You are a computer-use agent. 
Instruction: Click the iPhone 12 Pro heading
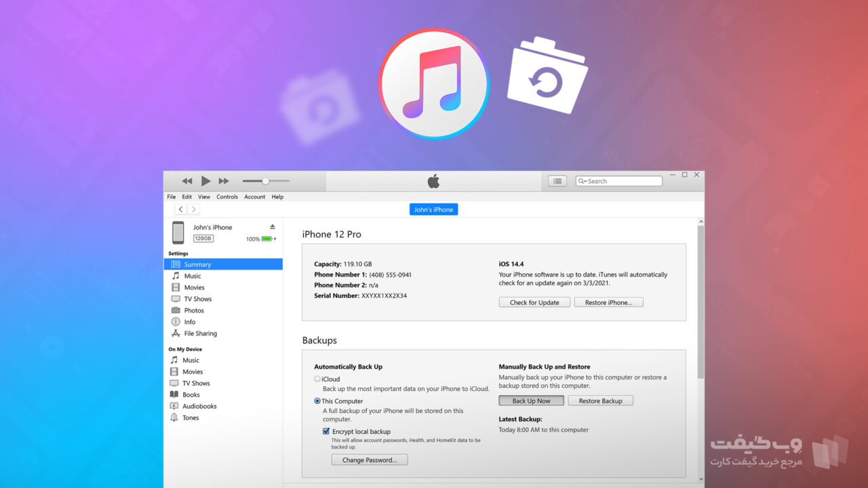click(332, 234)
